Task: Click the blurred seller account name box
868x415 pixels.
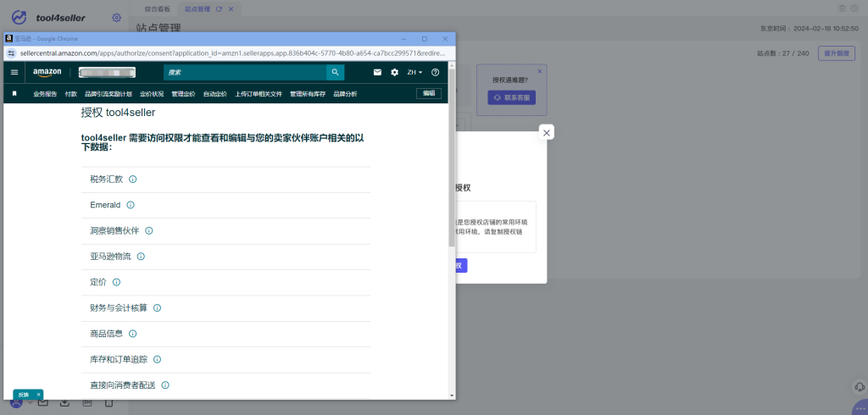Action: (108, 73)
